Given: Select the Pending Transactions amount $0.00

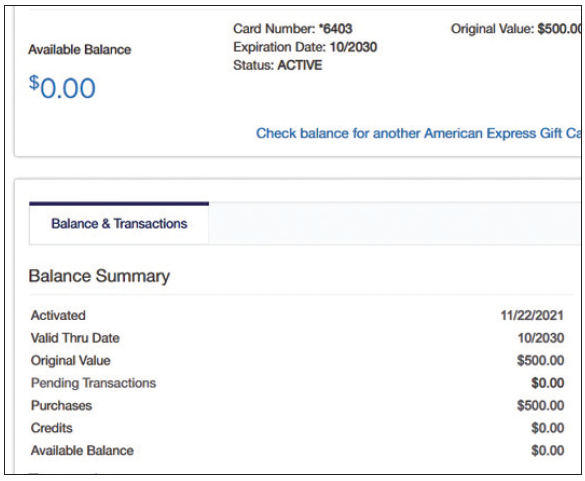Looking at the screenshot, I should 547,383.
